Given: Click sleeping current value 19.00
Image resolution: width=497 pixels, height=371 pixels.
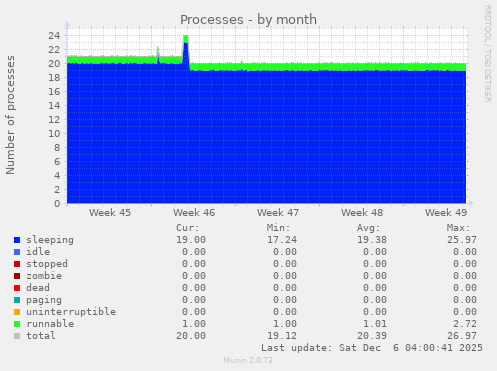Looking at the screenshot, I should pyautogui.click(x=191, y=240).
